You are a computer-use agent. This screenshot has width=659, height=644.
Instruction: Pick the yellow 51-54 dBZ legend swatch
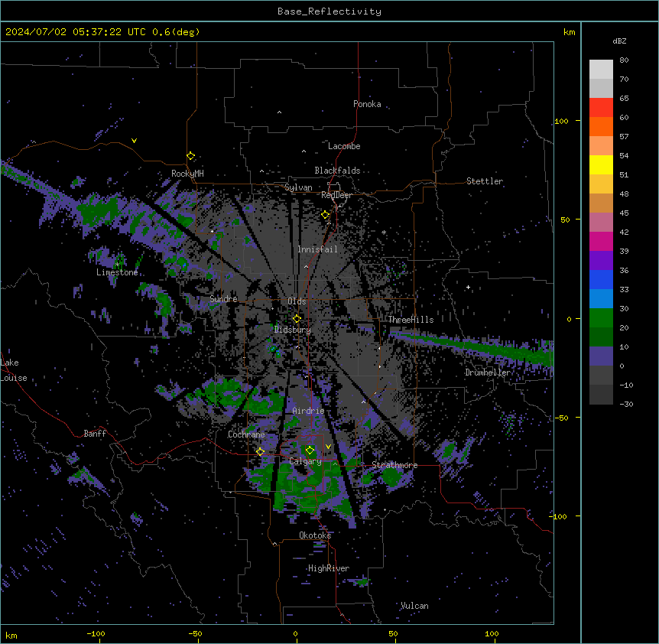point(601,164)
